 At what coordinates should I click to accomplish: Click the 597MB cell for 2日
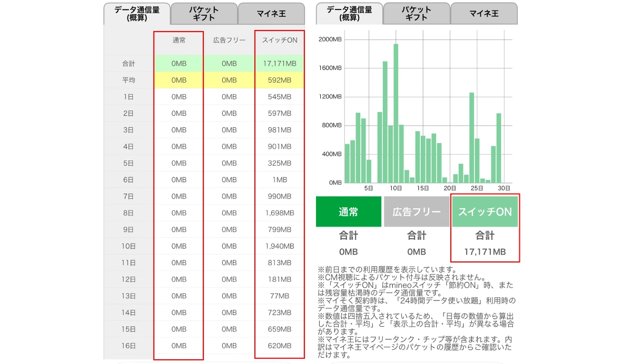coord(279,114)
